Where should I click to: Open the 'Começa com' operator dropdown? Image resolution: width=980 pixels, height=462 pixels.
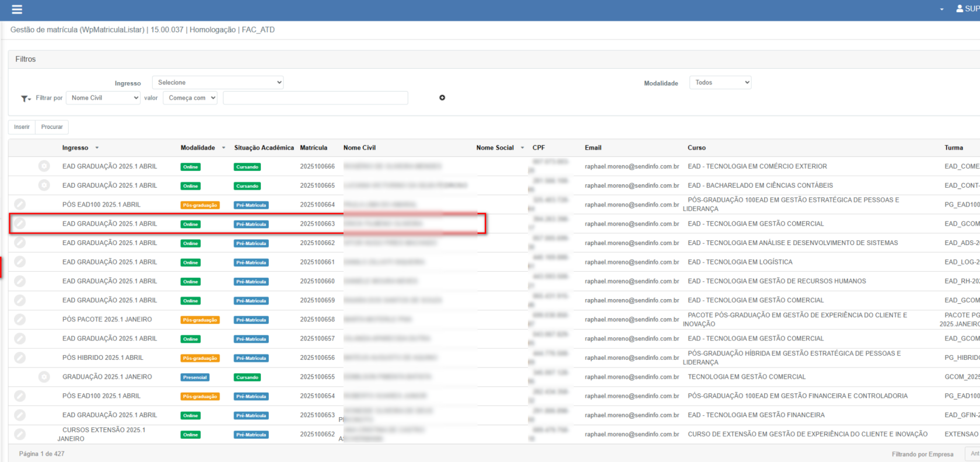(190, 98)
